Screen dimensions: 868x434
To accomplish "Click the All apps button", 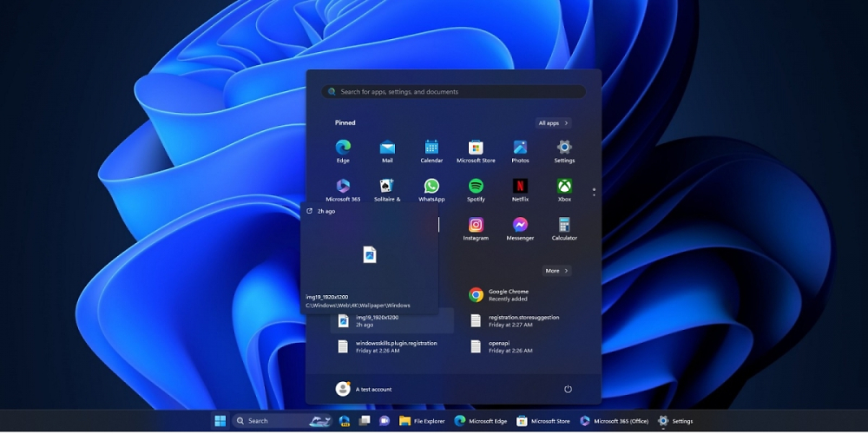I will pyautogui.click(x=553, y=123).
